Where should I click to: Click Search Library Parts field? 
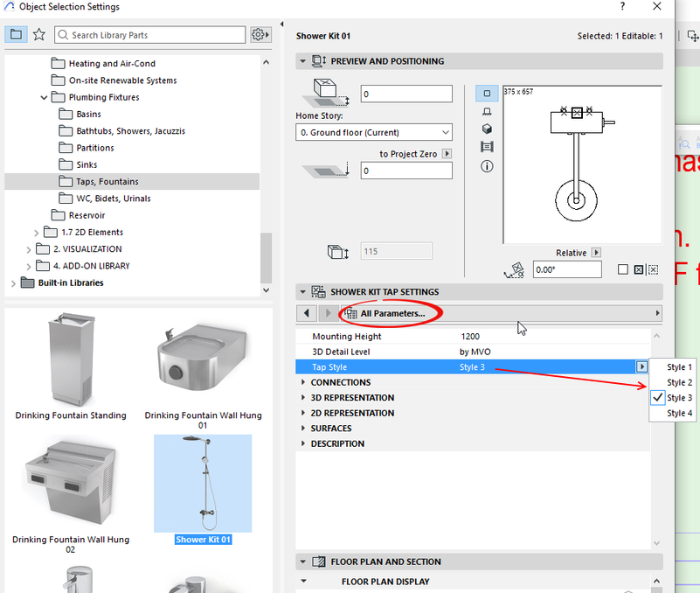[150, 35]
